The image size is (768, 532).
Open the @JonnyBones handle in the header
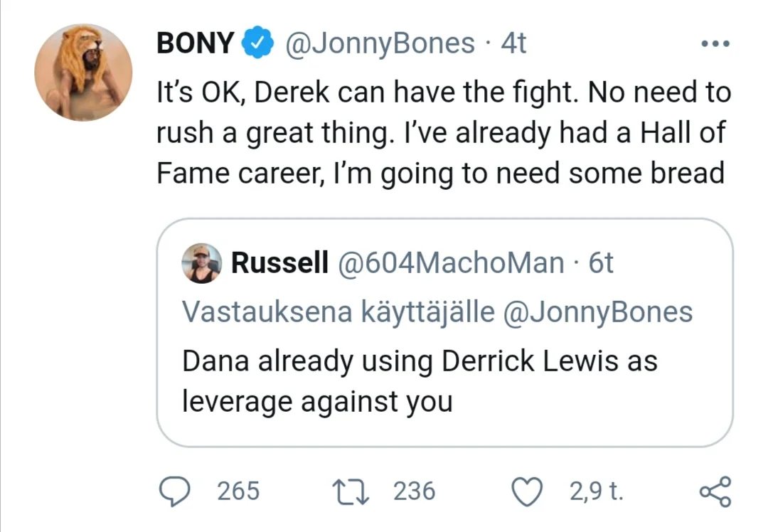point(380,44)
